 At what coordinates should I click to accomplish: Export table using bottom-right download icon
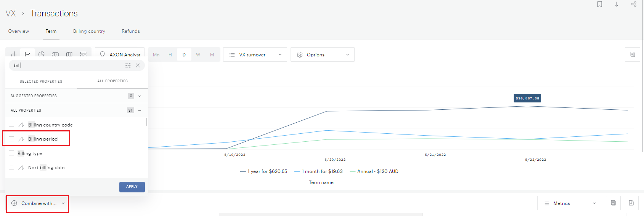[x=631, y=203]
